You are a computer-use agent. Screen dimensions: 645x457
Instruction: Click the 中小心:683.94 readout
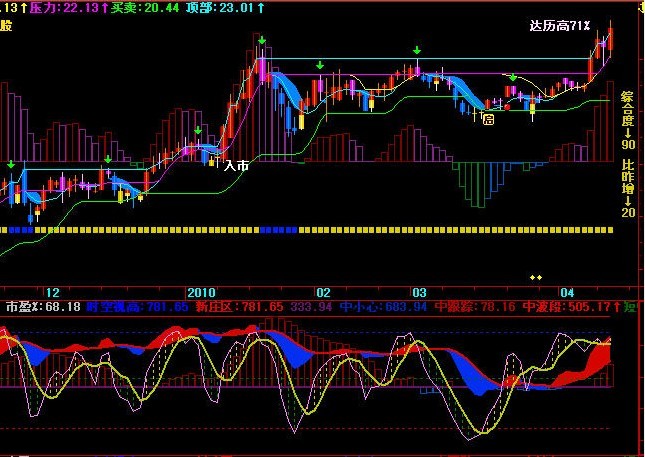pos(383,306)
